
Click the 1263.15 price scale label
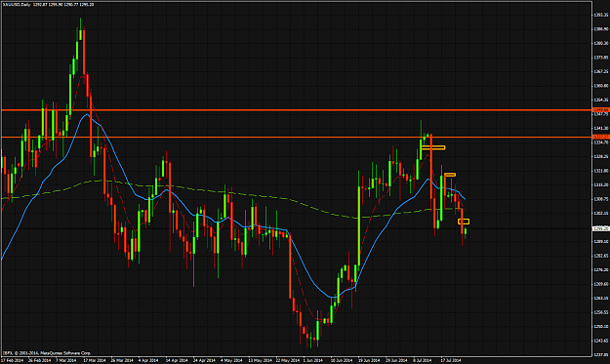click(601, 299)
